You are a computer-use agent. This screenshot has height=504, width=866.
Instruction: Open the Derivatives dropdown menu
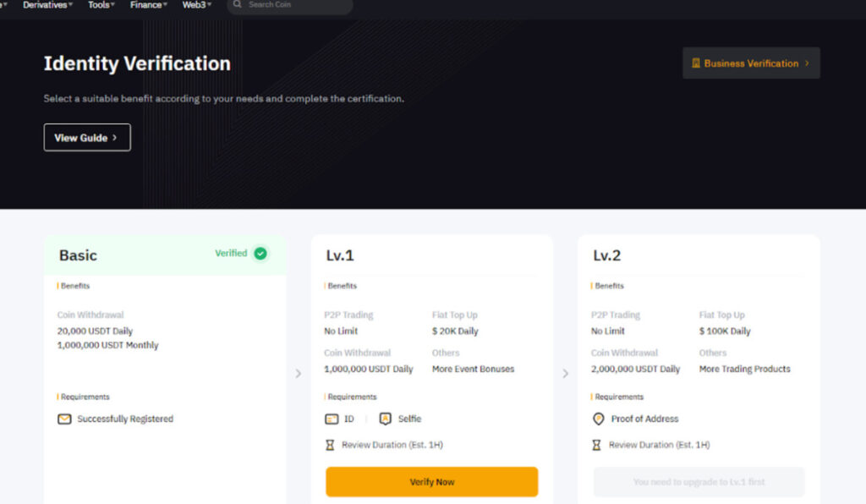tap(47, 5)
